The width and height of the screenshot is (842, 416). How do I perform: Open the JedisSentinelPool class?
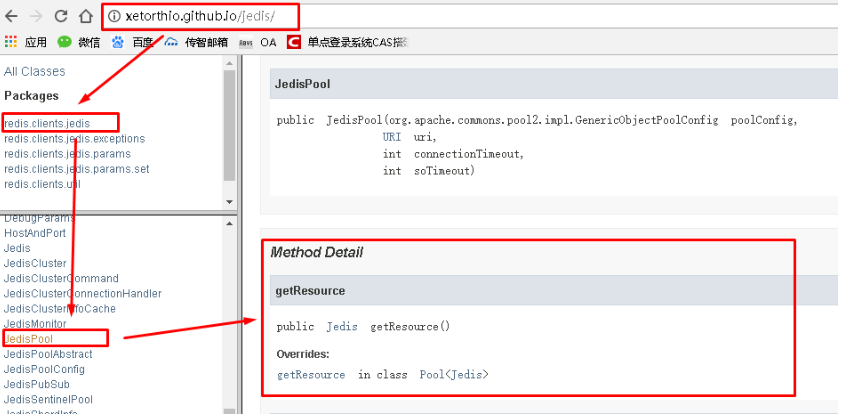[x=48, y=399]
